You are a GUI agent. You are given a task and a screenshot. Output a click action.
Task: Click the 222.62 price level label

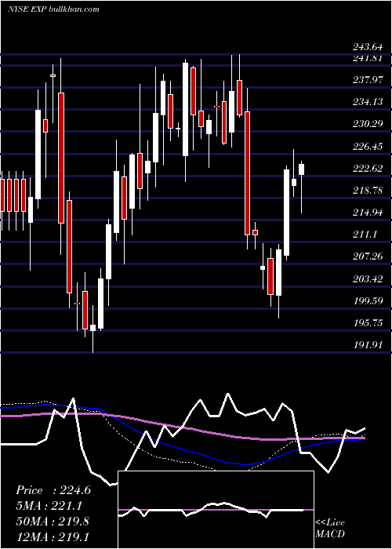367,169
